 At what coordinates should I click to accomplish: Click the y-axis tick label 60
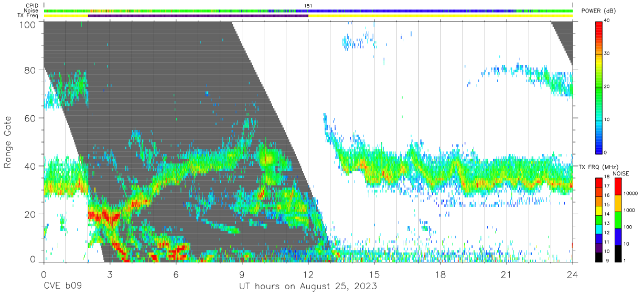[x=29, y=118]
